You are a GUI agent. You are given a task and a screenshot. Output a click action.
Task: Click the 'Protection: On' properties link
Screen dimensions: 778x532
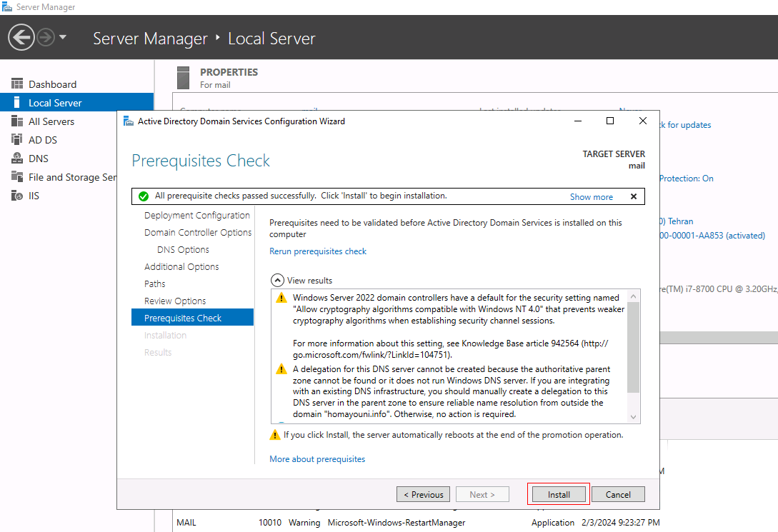click(x=687, y=179)
